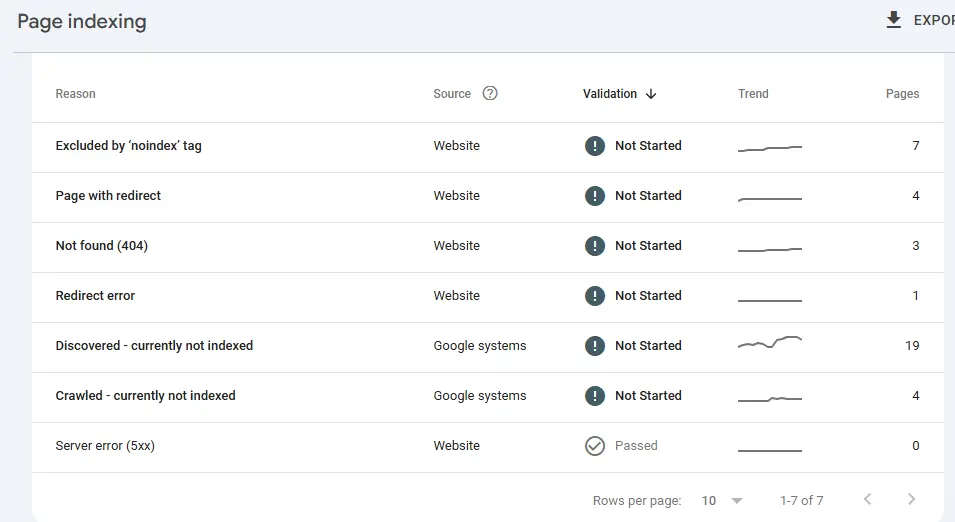Go to previous page of results

(x=867, y=499)
